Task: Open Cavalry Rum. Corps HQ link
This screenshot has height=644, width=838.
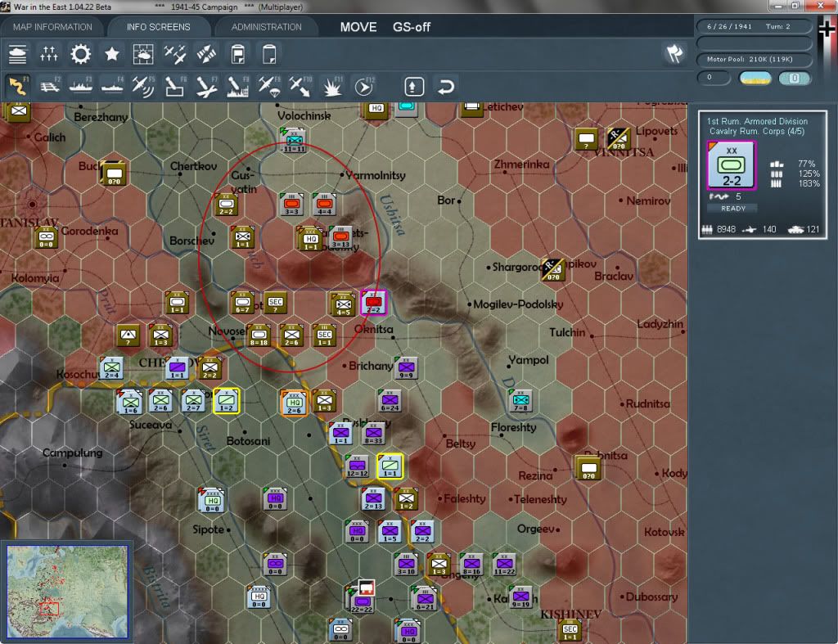Action: (x=757, y=132)
